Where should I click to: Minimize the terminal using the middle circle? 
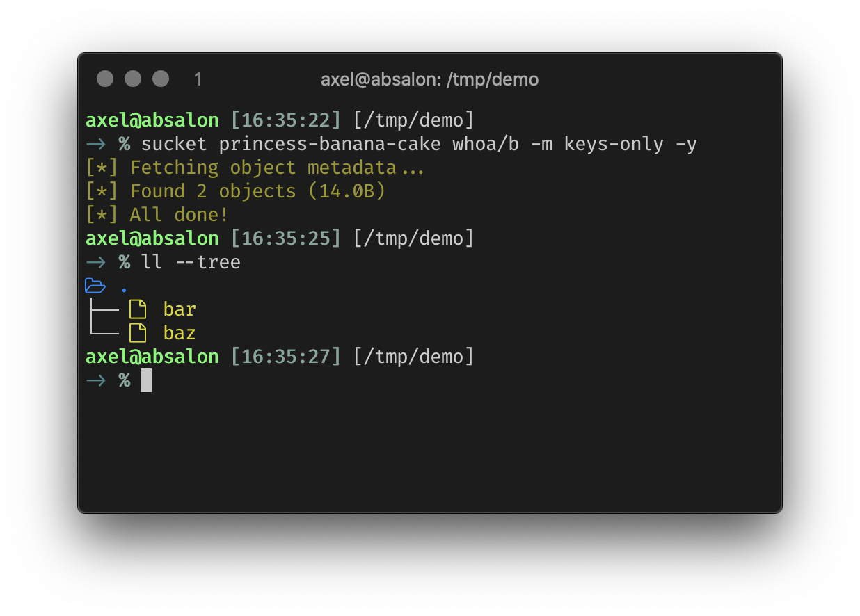coord(133,79)
